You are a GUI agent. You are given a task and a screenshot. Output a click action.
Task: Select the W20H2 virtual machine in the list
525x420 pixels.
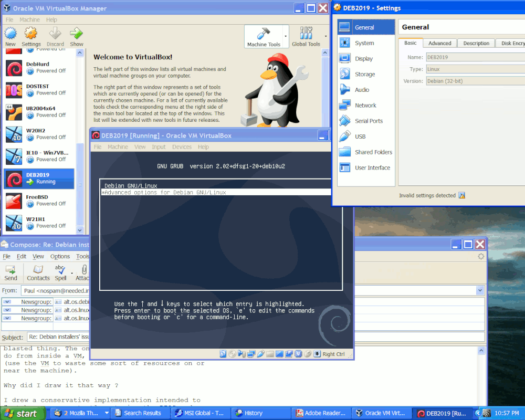click(x=39, y=134)
